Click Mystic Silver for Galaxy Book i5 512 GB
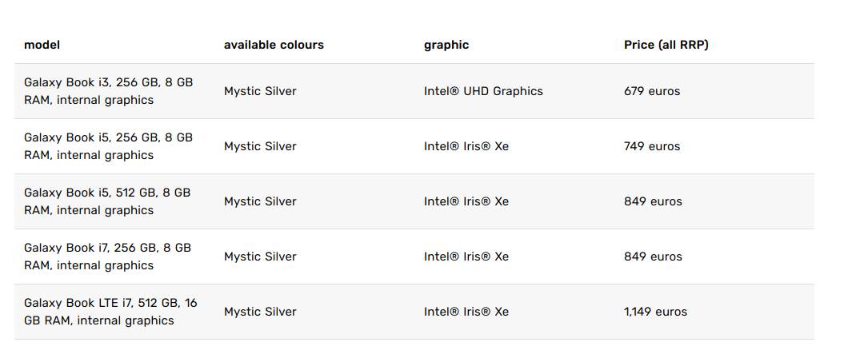The height and width of the screenshot is (362, 868). point(260,201)
